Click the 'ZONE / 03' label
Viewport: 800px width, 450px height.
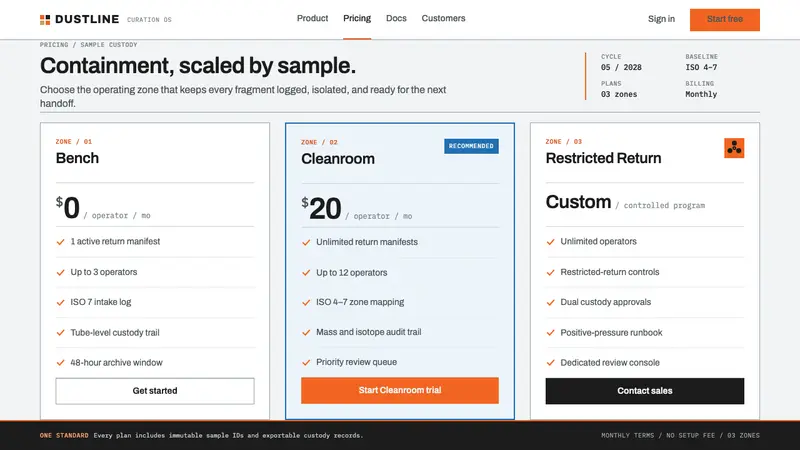(x=563, y=142)
